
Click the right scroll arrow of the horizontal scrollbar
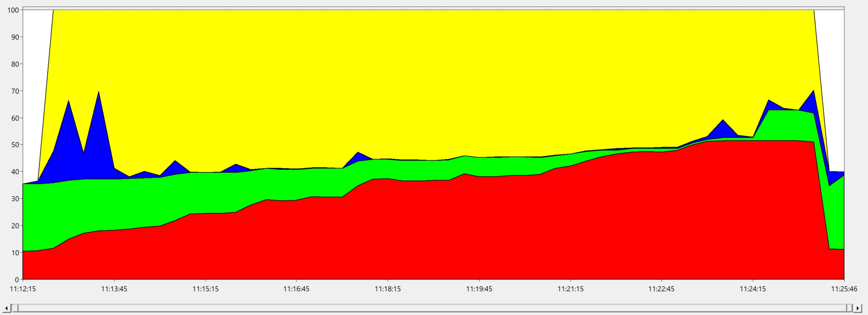point(858,308)
